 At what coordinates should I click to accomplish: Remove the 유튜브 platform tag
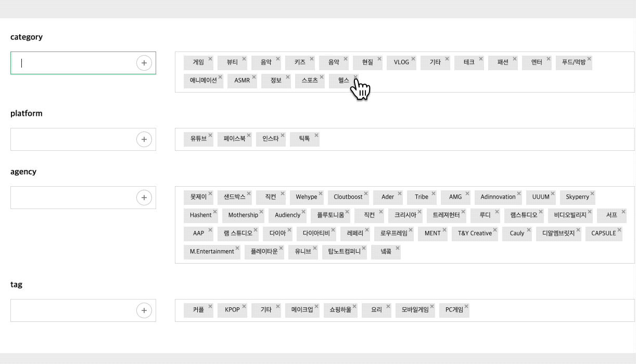210,135
